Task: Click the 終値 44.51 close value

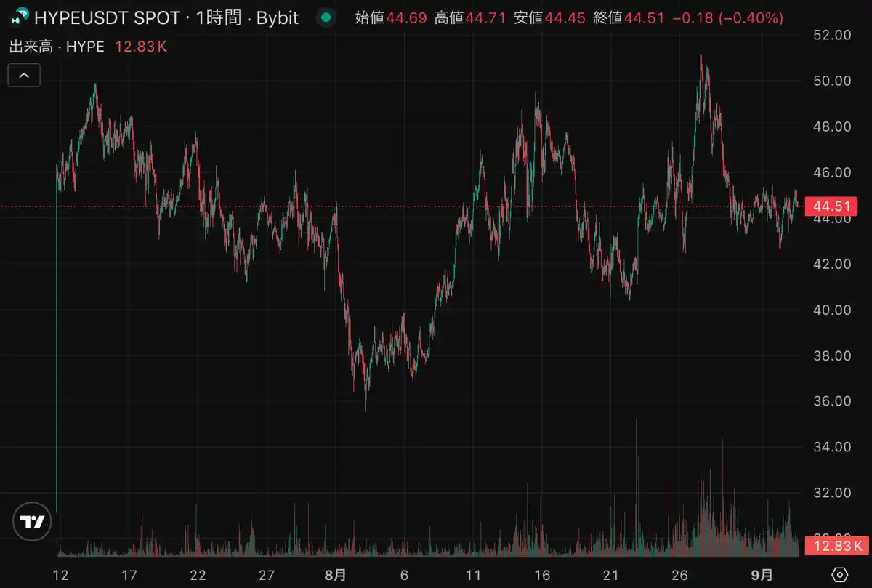Action: pyautogui.click(x=629, y=17)
